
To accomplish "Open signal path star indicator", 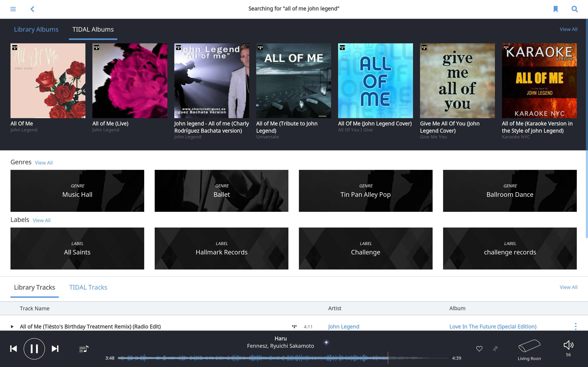I will point(326,342).
